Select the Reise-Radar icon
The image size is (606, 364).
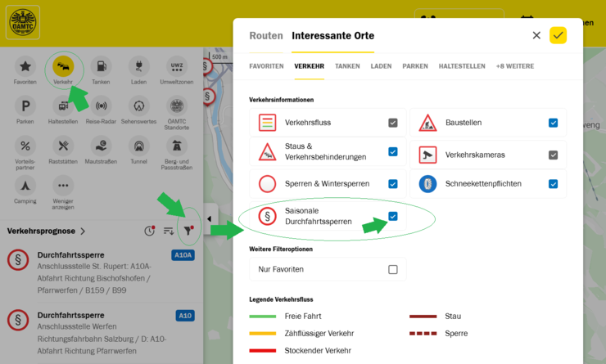pos(101,106)
